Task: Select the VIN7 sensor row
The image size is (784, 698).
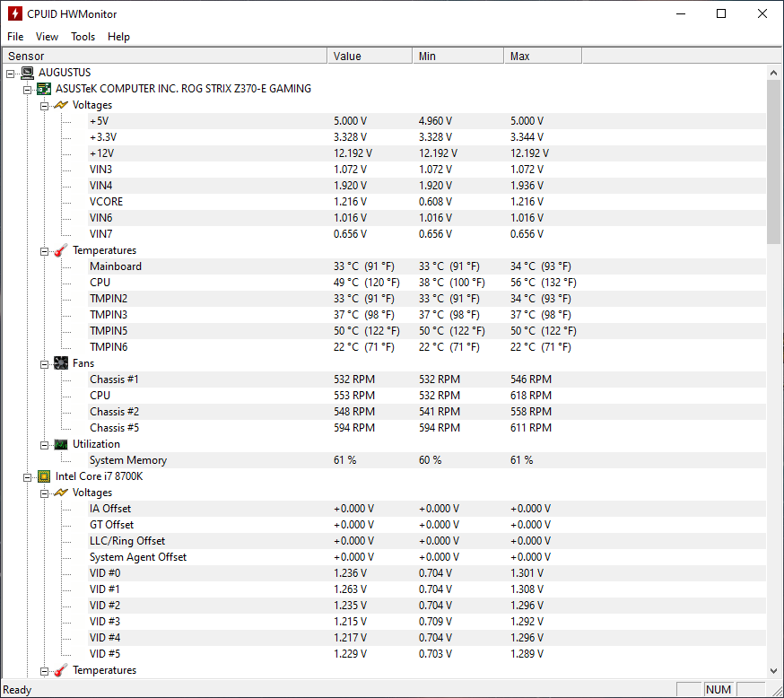Action: (x=427, y=234)
